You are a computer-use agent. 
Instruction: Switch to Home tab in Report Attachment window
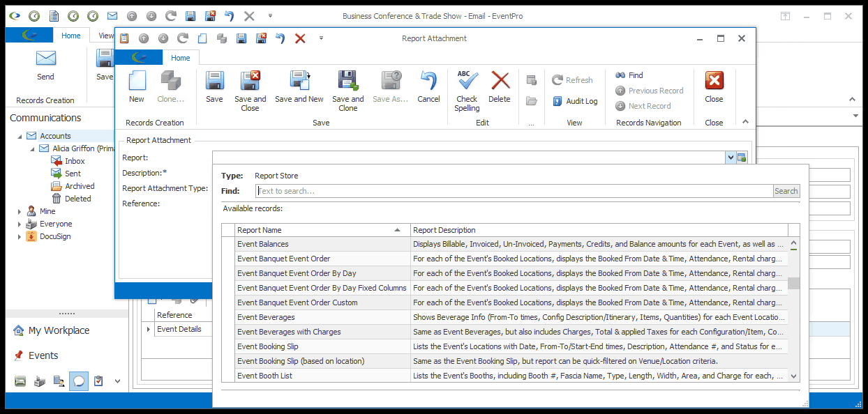point(181,58)
